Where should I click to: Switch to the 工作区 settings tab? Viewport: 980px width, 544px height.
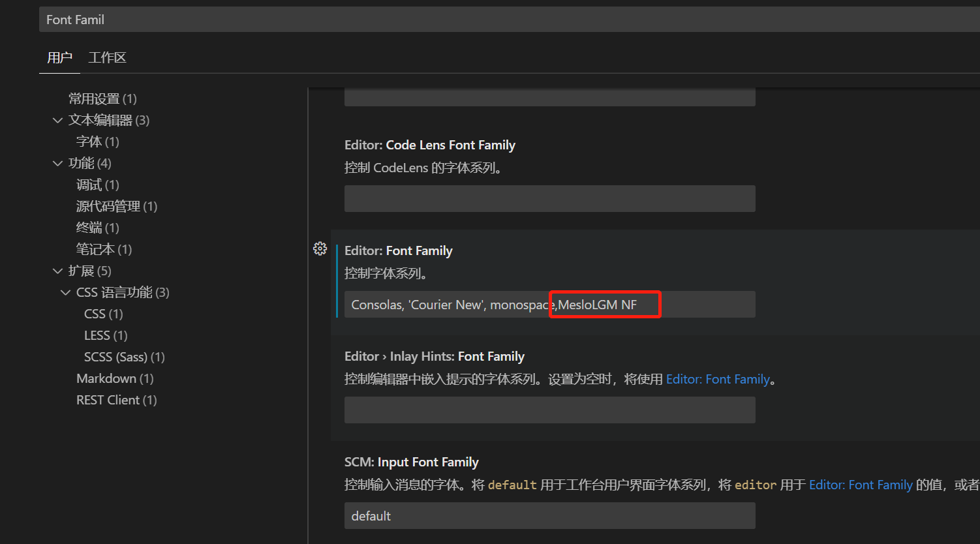click(106, 57)
